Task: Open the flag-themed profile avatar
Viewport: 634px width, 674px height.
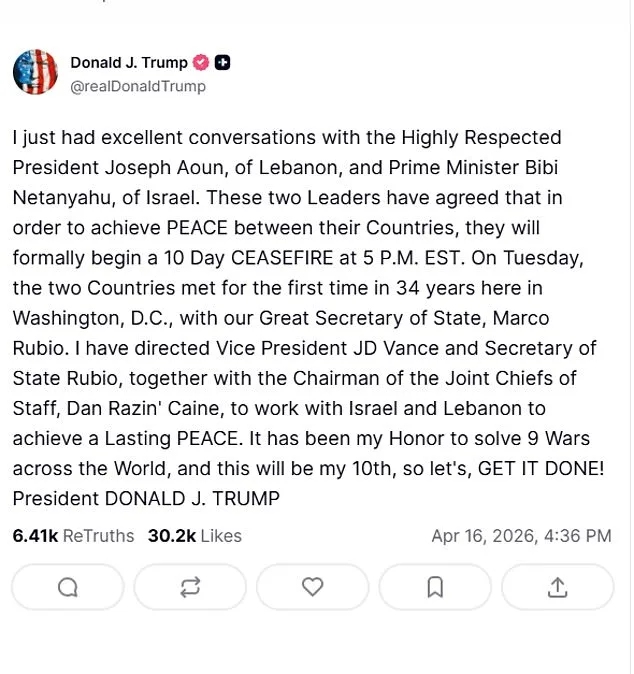Action: click(35, 72)
